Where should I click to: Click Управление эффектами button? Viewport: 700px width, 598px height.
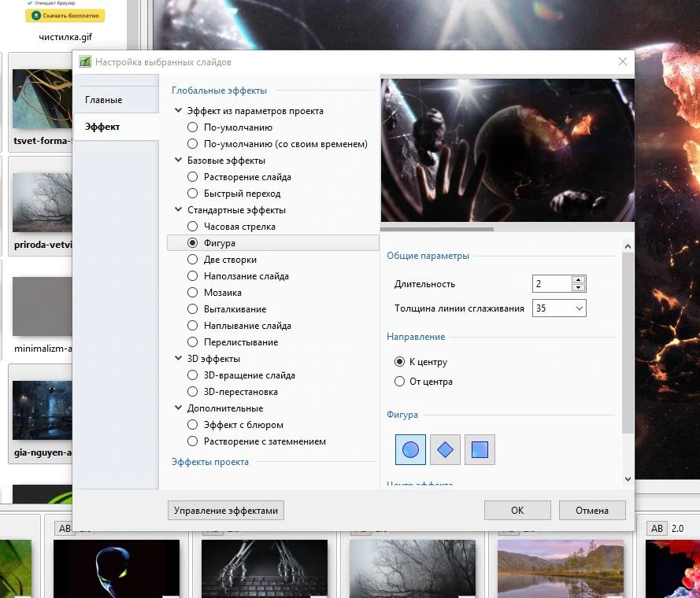[226, 510]
